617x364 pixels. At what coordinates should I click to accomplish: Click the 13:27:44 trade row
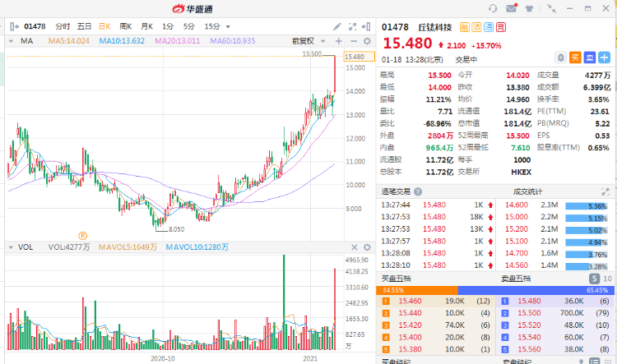(436, 205)
